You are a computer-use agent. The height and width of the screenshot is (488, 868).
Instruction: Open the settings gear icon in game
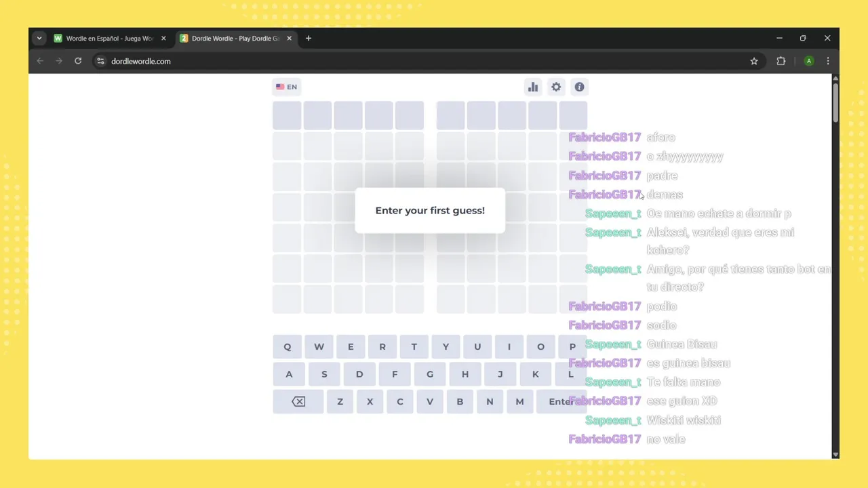[x=556, y=87]
